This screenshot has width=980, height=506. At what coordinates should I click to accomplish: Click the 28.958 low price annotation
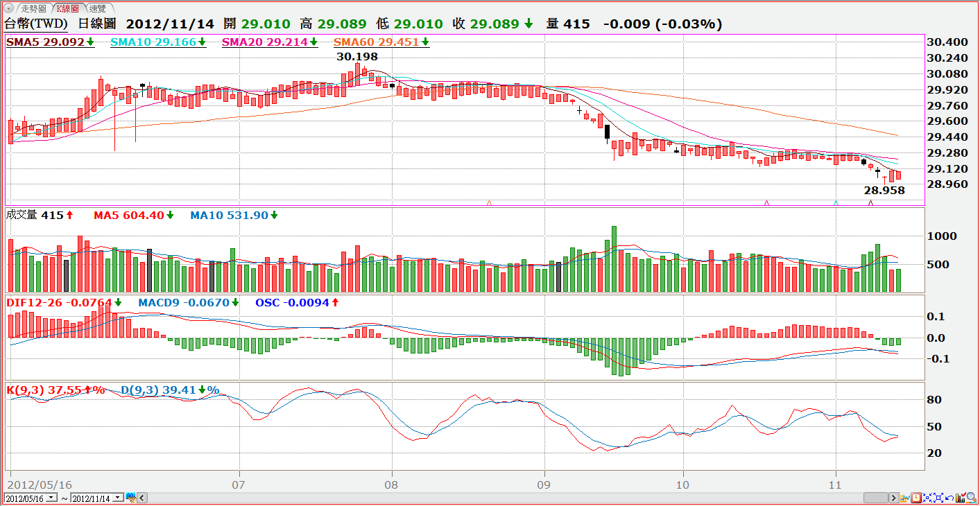(884, 189)
